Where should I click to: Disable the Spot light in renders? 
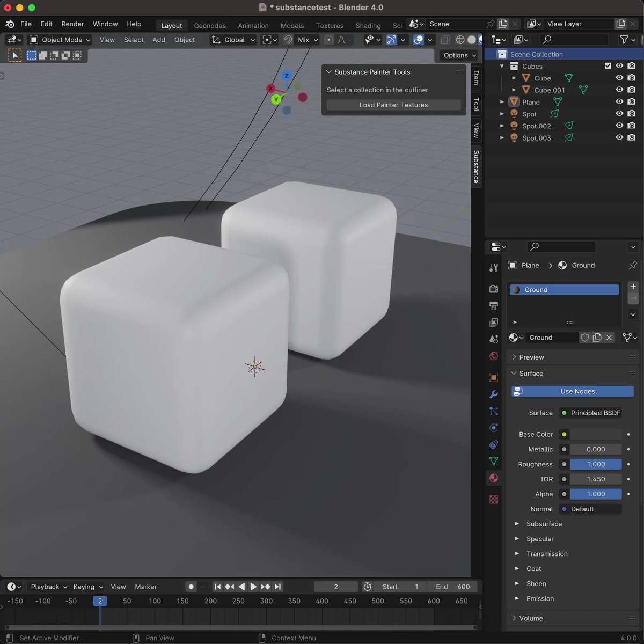tap(632, 114)
